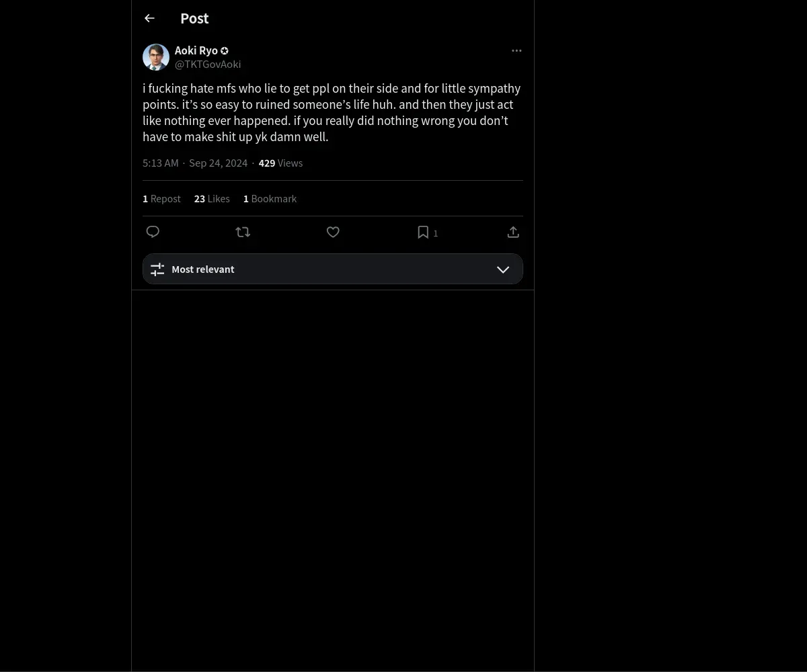Click the 1 Bookmark count link

[x=270, y=199]
